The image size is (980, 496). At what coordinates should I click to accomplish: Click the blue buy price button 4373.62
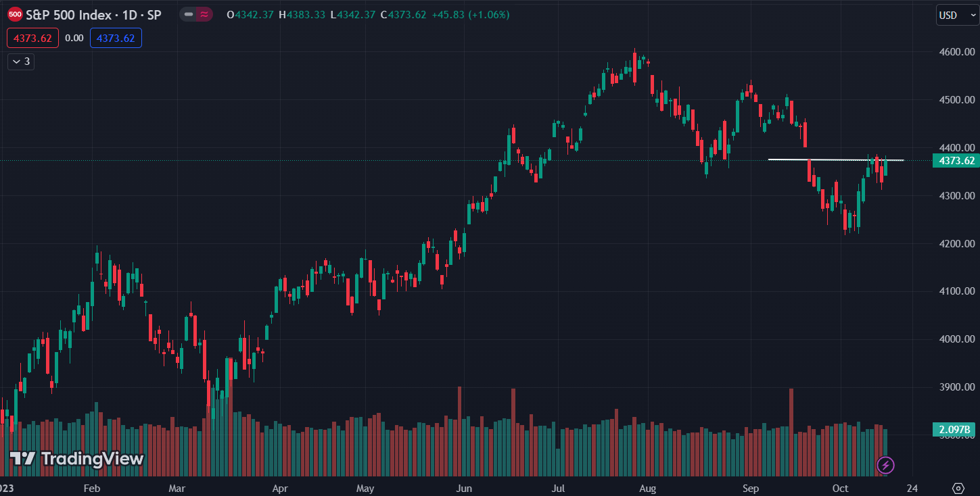point(116,39)
